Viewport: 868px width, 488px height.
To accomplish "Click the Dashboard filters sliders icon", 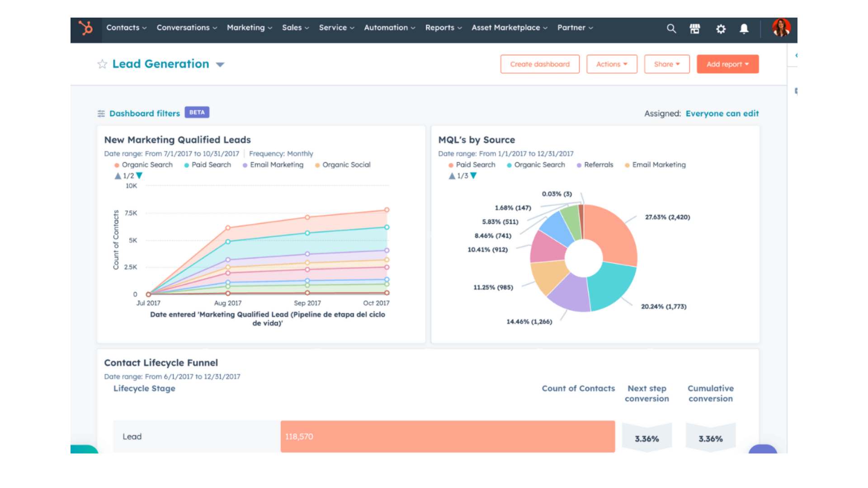I will pos(101,113).
